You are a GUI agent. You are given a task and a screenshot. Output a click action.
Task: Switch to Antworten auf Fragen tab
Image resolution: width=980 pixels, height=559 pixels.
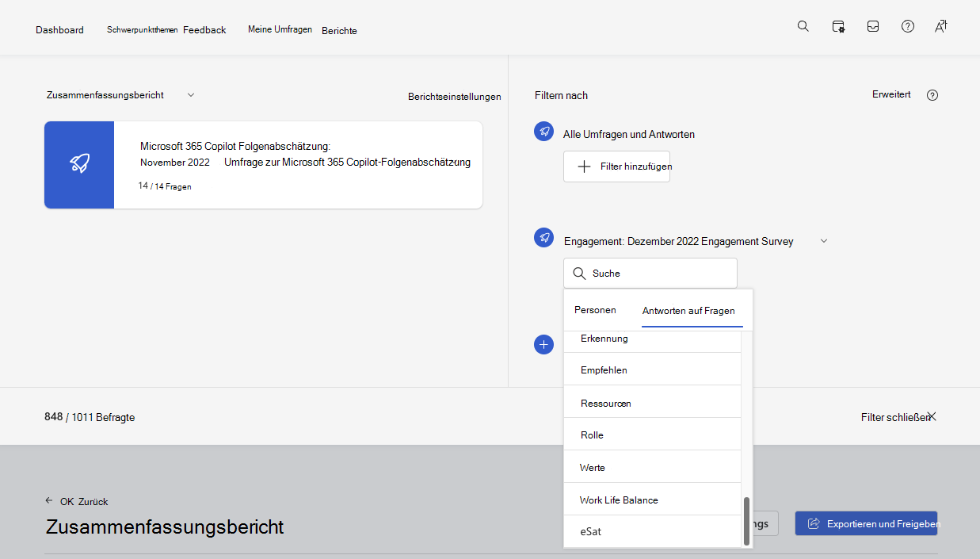coord(688,311)
